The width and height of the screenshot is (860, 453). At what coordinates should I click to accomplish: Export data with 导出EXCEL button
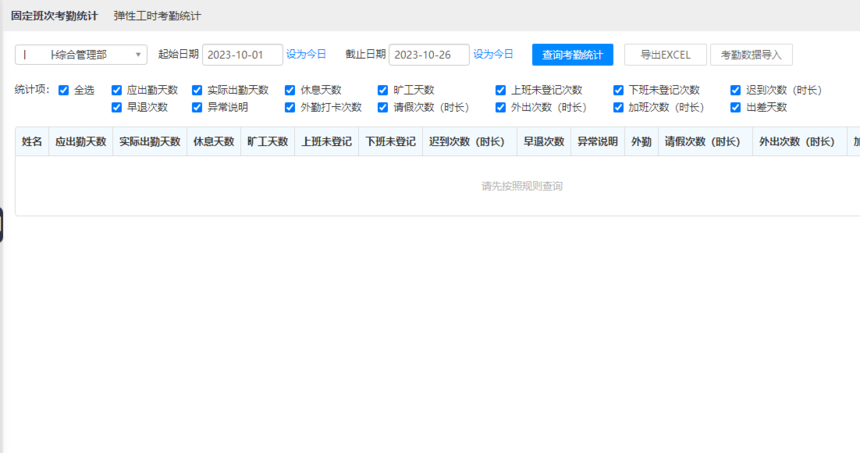665,55
